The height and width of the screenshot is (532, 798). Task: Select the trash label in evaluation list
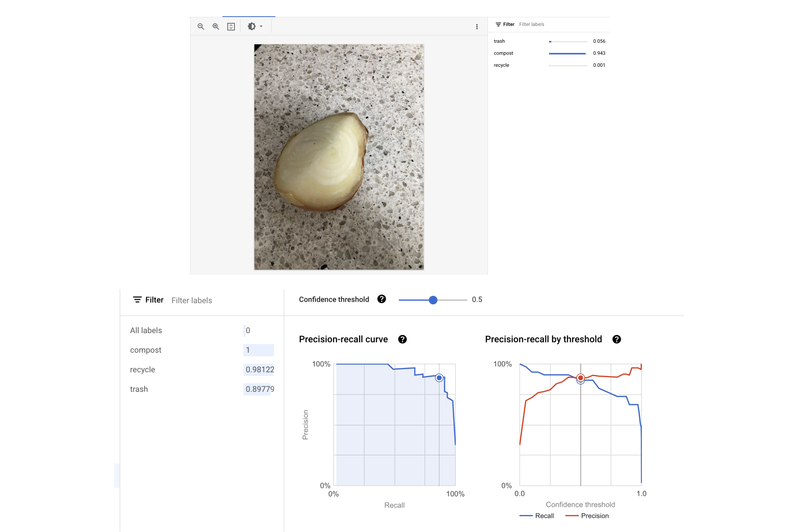[x=139, y=389]
